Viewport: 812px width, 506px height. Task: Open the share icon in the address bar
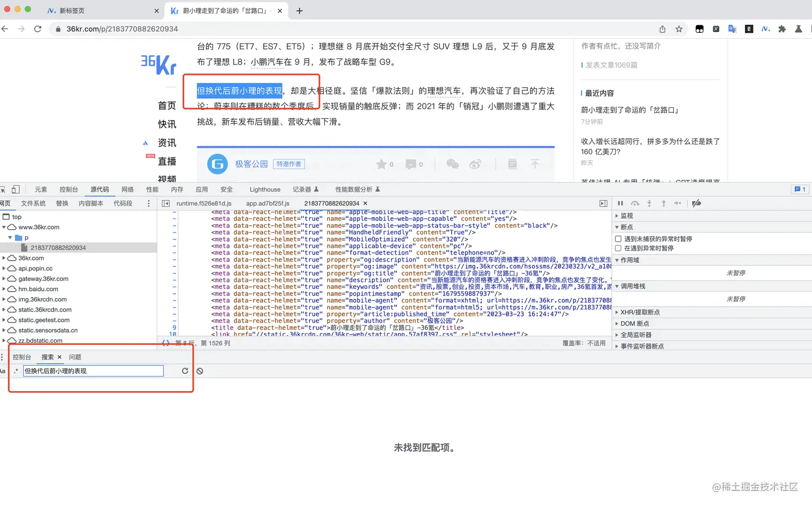tap(663, 29)
